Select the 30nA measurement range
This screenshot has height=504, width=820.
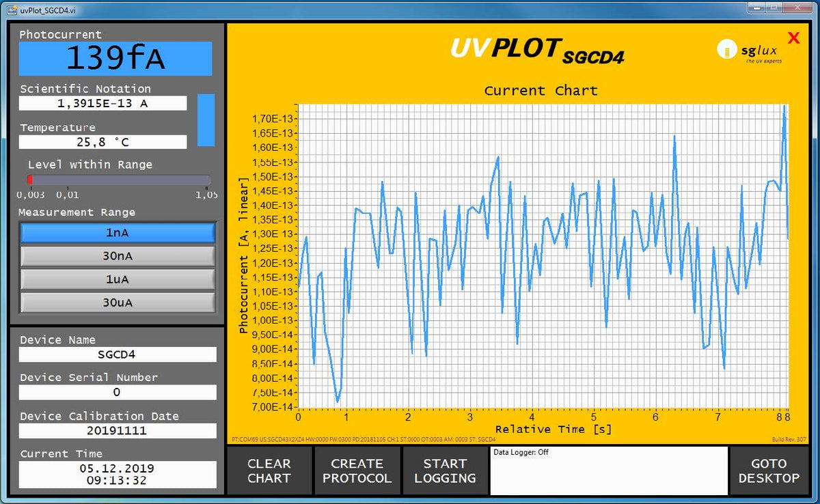pos(118,256)
